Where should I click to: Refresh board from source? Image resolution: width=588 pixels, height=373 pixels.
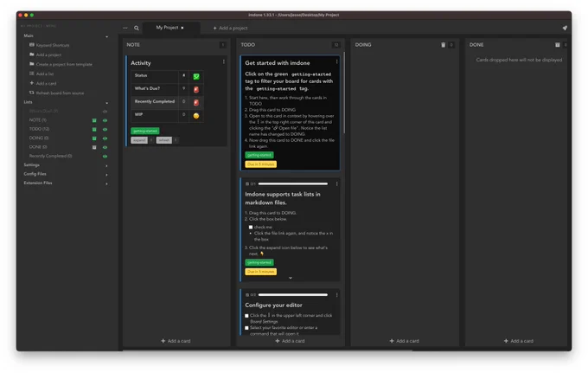coord(56,93)
